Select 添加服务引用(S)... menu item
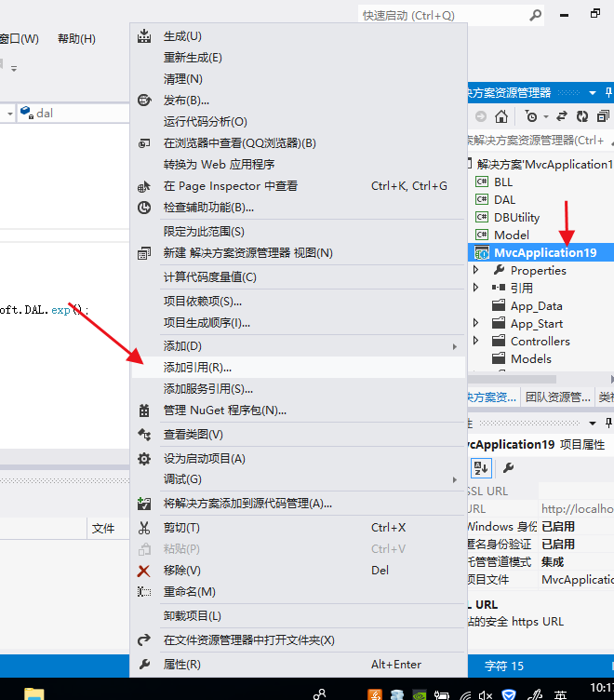 tap(299, 389)
